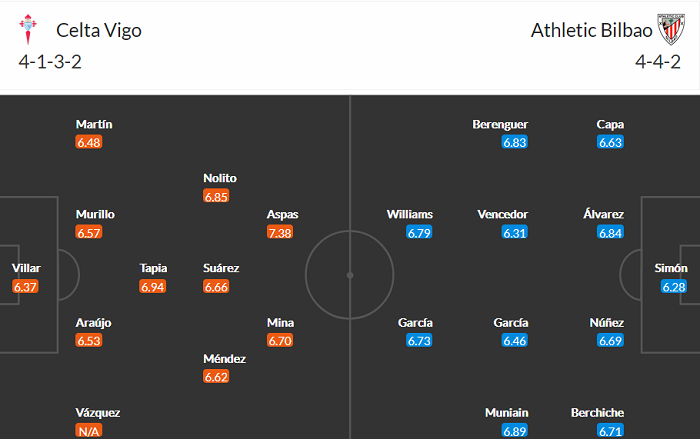This screenshot has height=439, width=700.
Task: Click the 6.46 rating badge under García
Action: pos(514,341)
